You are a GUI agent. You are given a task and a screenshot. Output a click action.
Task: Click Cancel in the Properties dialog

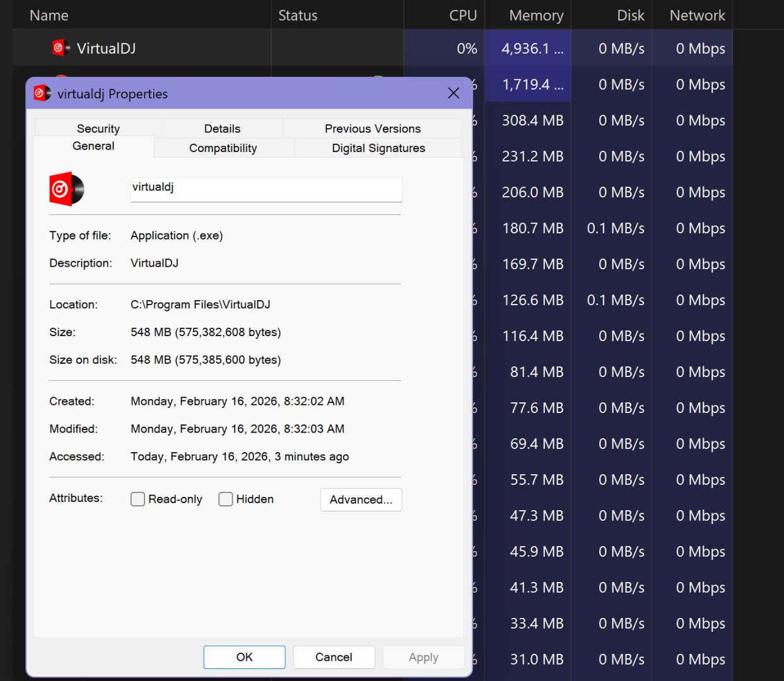click(334, 657)
